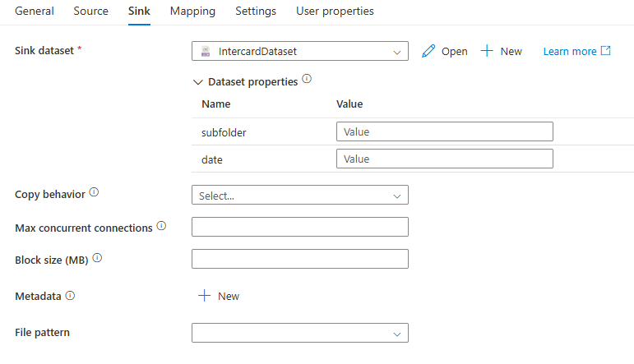
Task: Select the Sink tab
Action: 139,11
